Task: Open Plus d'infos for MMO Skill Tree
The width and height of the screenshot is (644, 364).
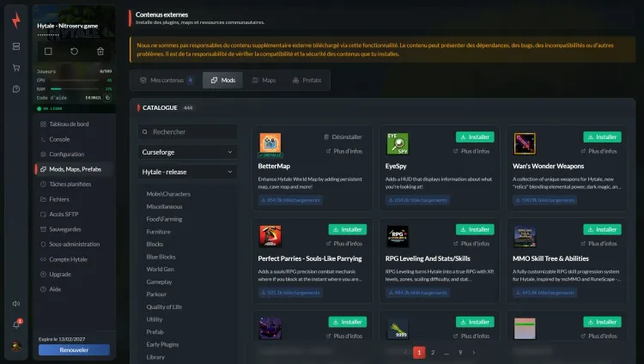Action: click(598, 244)
